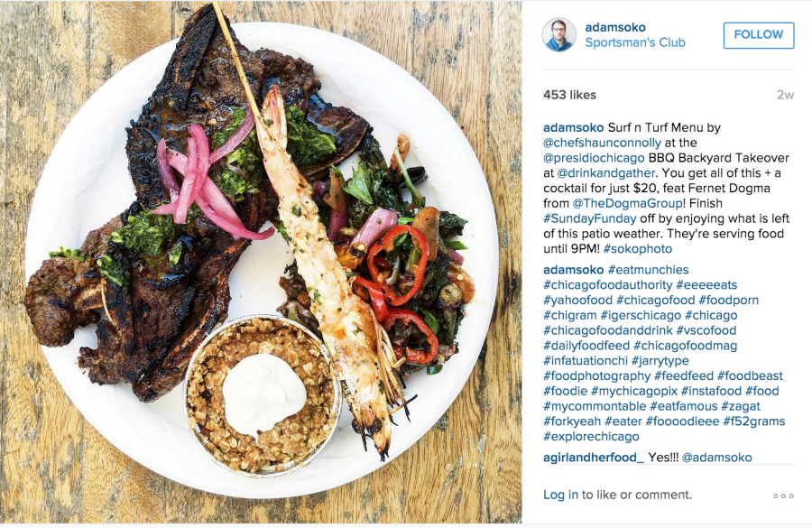This screenshot has width=812, height=528.
Task: Click the Log in link
Action: [x=560, y=495]
